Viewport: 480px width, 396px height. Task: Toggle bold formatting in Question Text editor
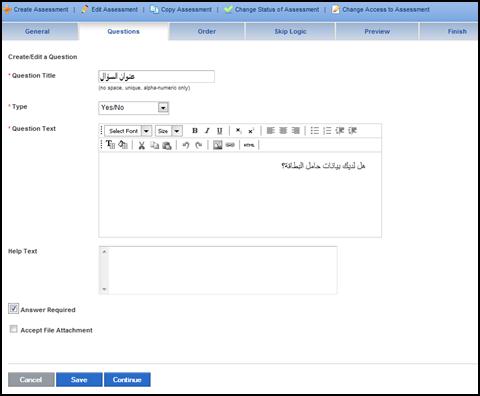(195, 131)
